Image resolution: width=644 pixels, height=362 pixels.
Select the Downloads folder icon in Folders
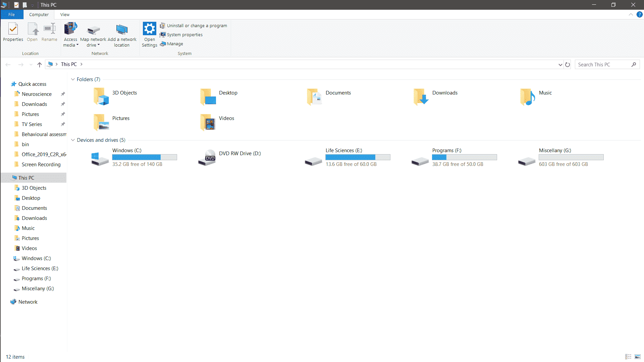pyautogui.click(x=421, y=97)
